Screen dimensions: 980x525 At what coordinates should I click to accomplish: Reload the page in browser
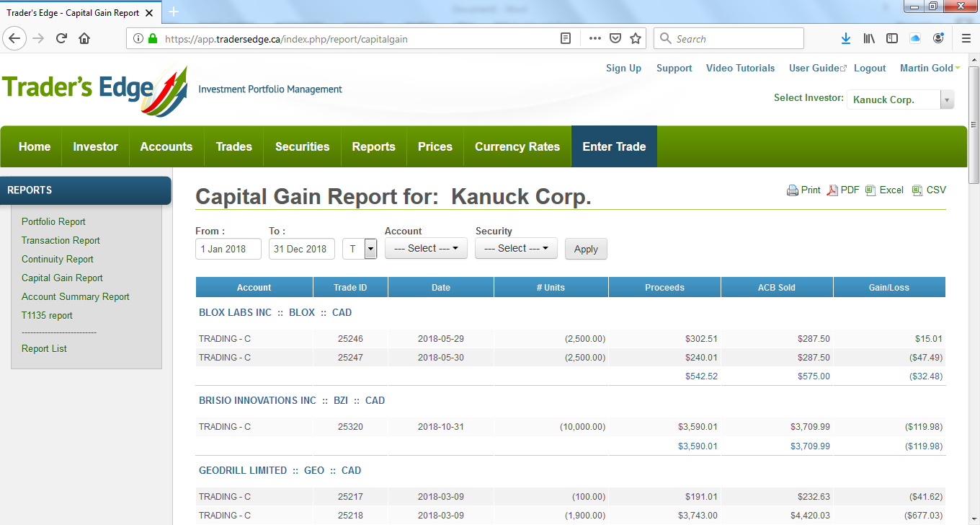pos(61,39)
